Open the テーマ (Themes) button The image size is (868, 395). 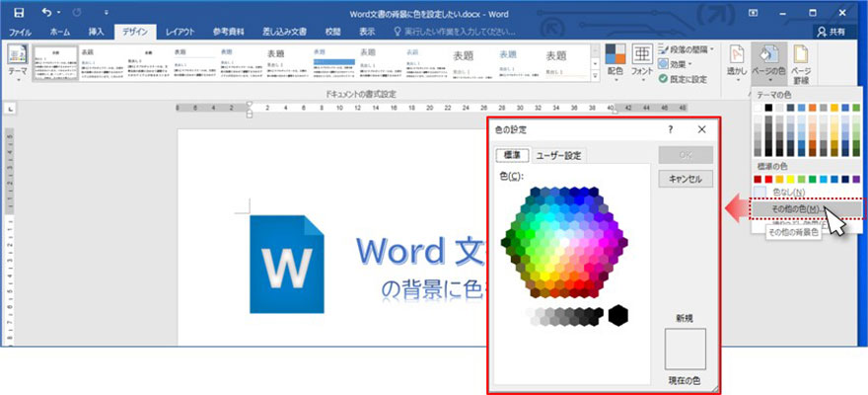[18, 65]
